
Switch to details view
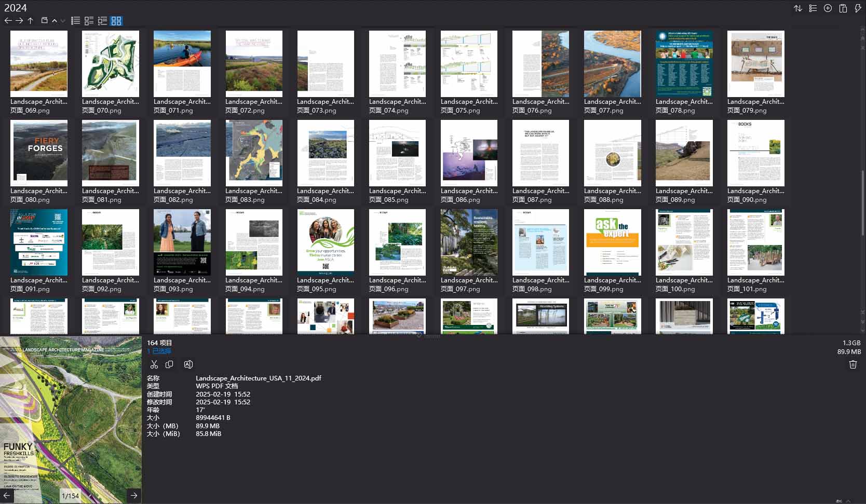(x=89, y=21)
